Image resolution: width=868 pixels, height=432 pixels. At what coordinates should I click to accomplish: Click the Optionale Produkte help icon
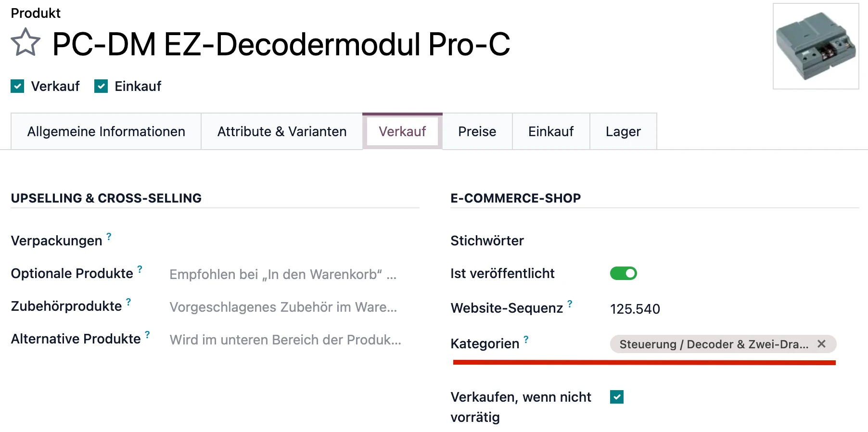click(x=140, y=269)
